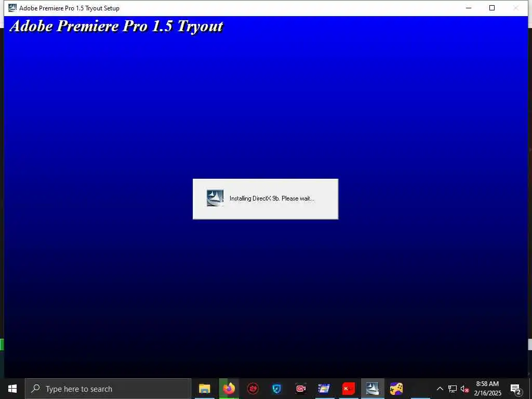This screenshot has height=399, width=532.
Task: Click the sailboat icon in the installing dialog
Action: tap(215, 198)
